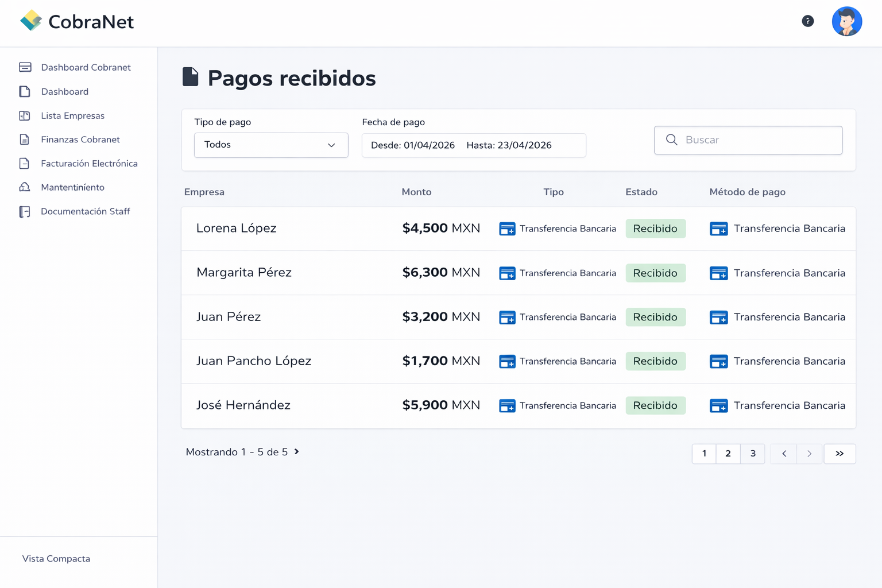Viewport: 882px width, 588px height.
Task: Go to Facturación Electrónica menu item
Action: click(89, 164)
